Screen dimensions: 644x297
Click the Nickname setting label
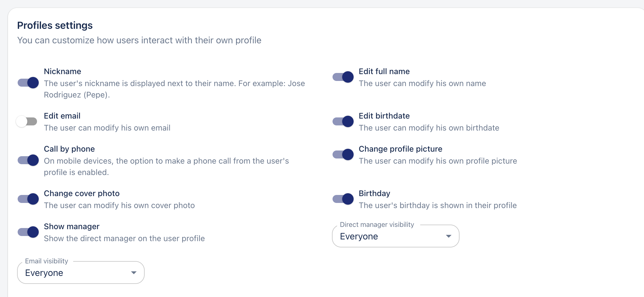click(x=62, y=72)
